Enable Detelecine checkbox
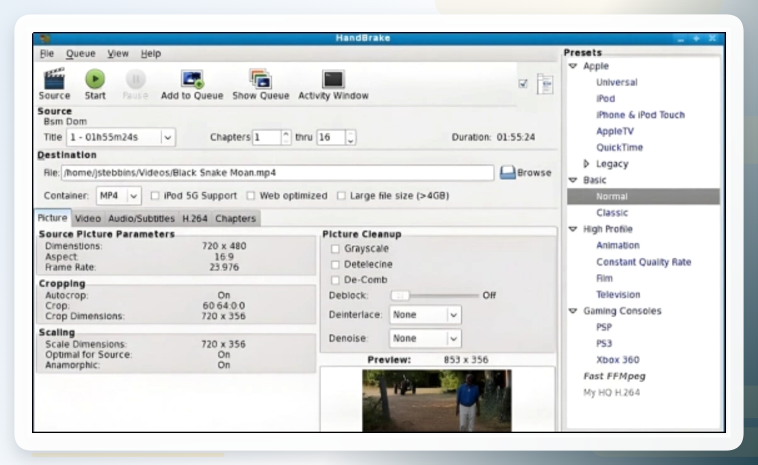This screenshot has height=465, width=758. click(335, 265)
